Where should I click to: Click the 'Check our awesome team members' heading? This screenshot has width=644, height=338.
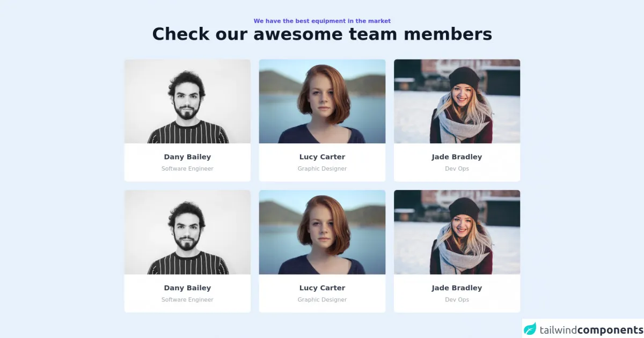(322, 34)
